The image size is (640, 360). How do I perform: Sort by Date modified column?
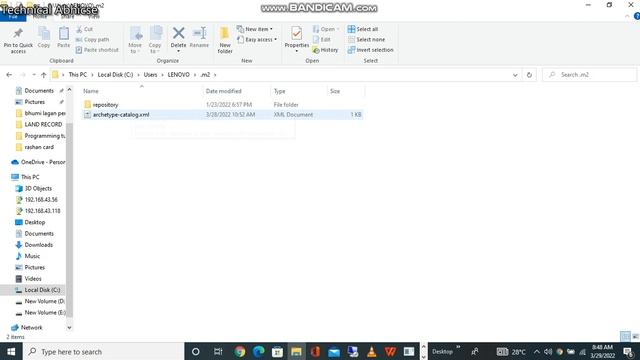pyautogui.click(x=223, y=91)
